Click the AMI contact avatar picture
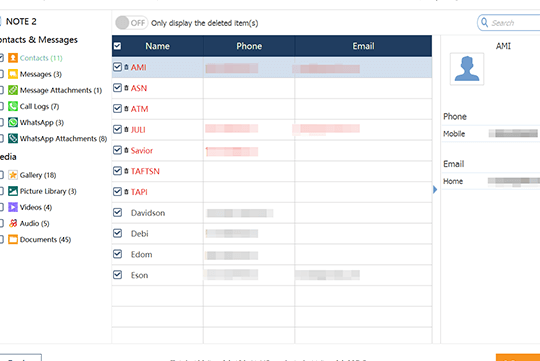The height and width of the screenshot is (361, 540). 467,69
